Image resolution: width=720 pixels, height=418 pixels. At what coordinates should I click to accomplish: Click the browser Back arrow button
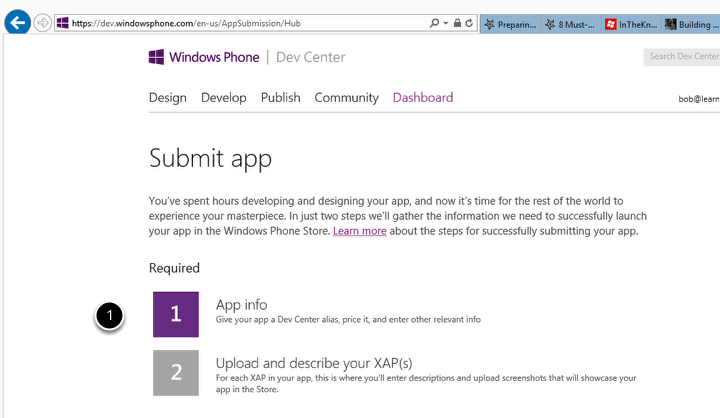[x=17, y=22]
